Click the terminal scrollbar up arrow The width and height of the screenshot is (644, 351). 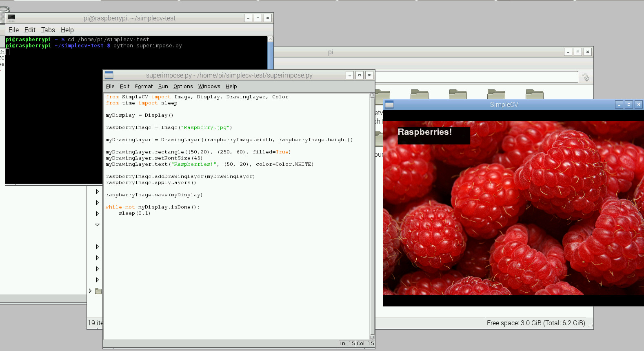[x=270, y=39]
